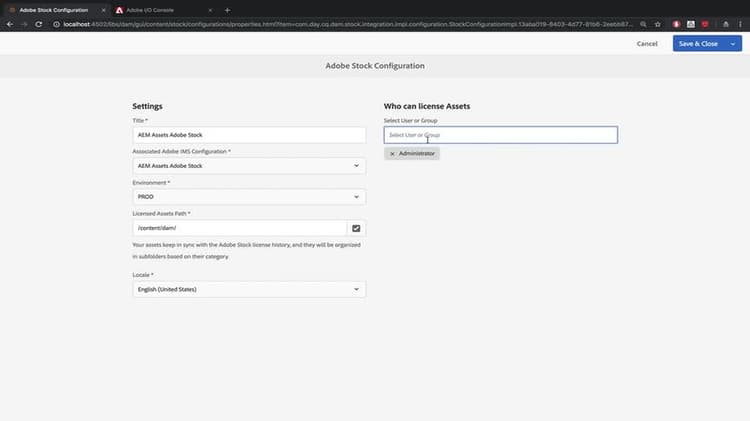The width and height of the screenshot is (750, 421).
Task: Close the Adobe I/O Console tab
Action: (210, 10)
